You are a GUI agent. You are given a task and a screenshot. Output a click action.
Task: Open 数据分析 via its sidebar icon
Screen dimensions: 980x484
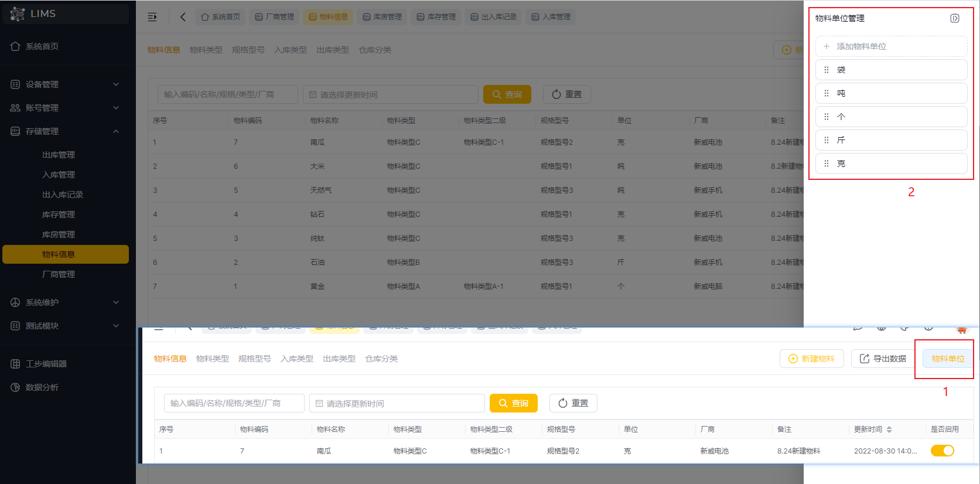[x=15, y=387]
